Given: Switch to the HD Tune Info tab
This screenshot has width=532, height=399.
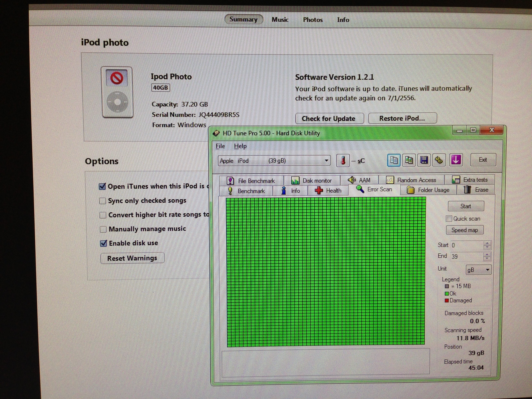Looking at the screenshot, I should (291, 191).
